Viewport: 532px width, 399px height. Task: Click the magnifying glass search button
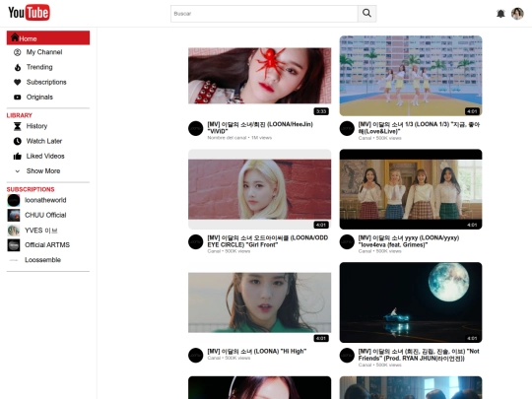pyautogui.click(x=366, y=14)
